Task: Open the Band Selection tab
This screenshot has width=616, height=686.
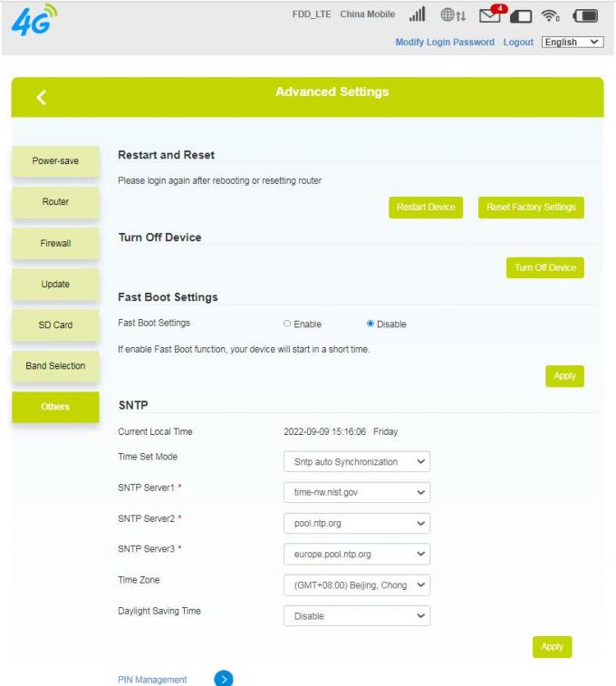Action: pyautogui.click(x=55, y=366)
